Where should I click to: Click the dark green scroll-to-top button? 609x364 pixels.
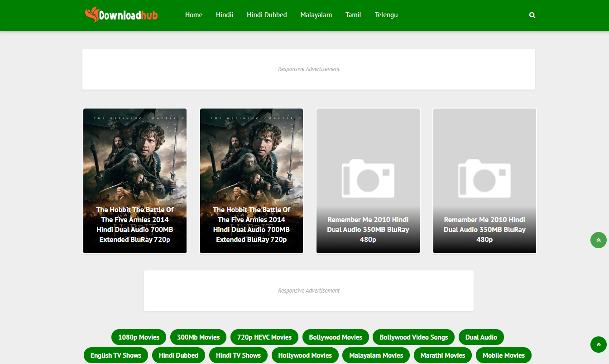coord(599,345)
